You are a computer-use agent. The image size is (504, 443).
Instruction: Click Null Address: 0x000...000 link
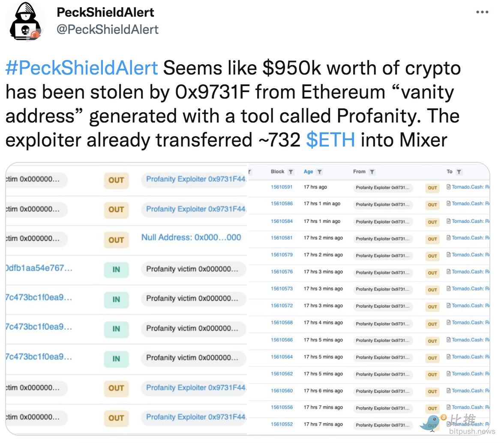pyautogui.click(x=191, y=237)
